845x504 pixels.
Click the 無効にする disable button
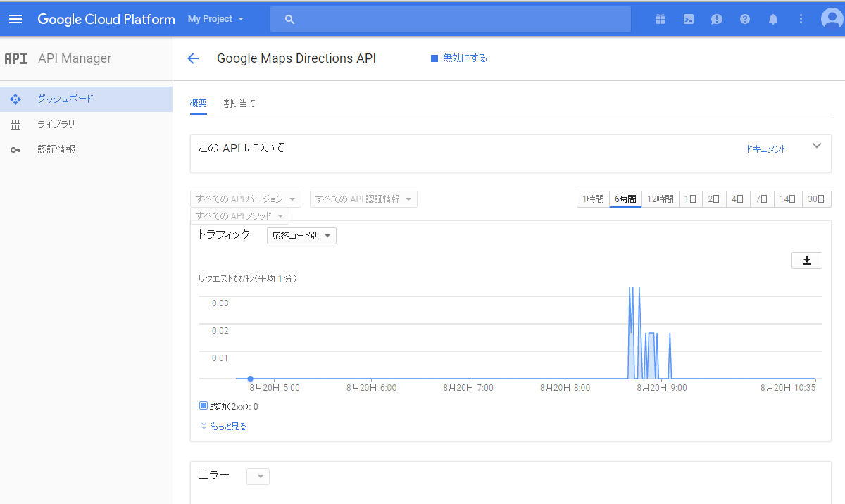pyautogui.click(x=459, y=58)
